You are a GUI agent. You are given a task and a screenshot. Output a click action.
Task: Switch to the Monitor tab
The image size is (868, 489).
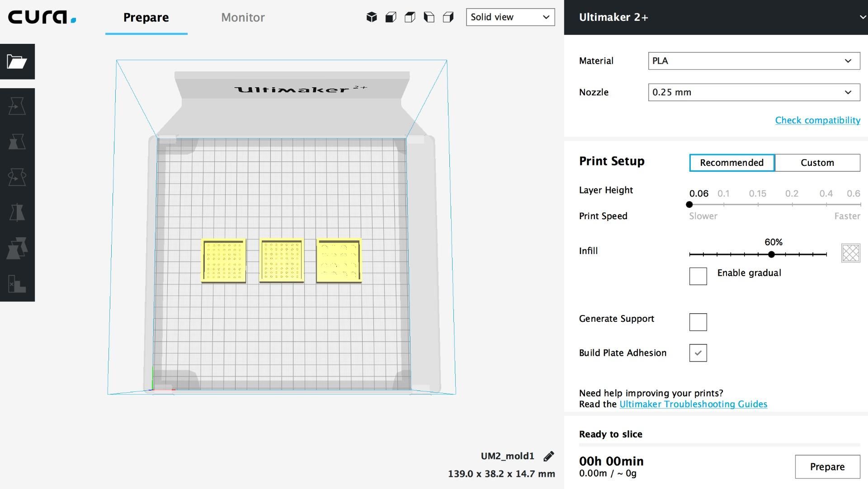pyautogui.click(x=243, y=17)
